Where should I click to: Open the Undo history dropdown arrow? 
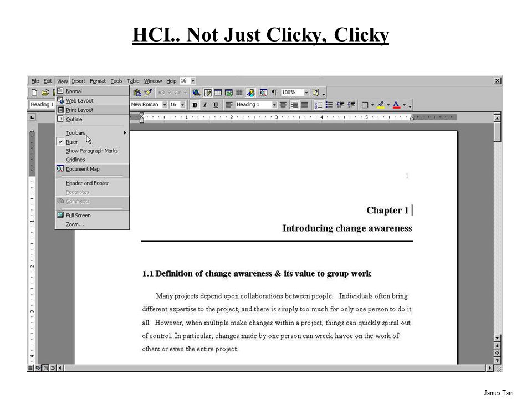click(x=170, y=93)
